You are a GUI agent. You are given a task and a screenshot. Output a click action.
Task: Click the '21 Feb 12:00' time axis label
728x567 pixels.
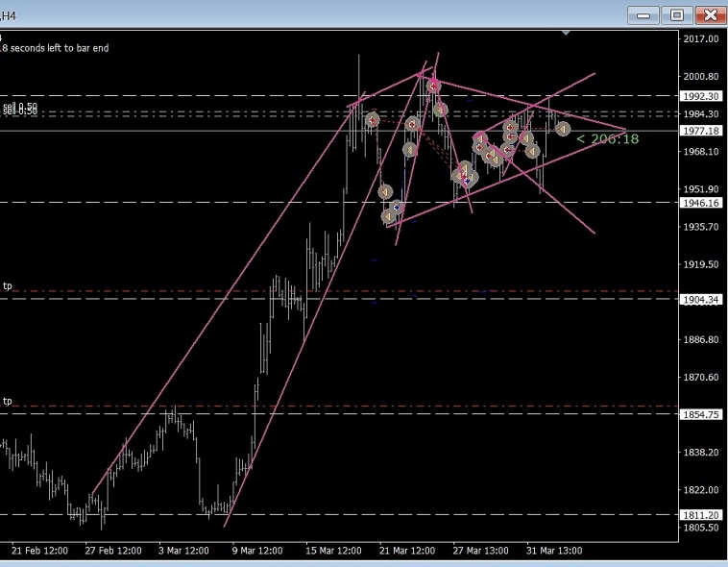[x=39, y=551]
